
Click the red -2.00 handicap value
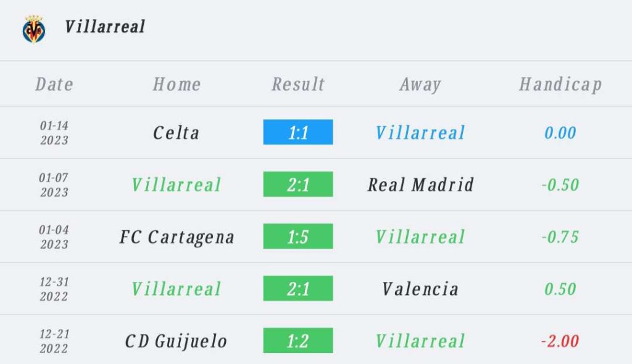click(x=560, y=341)
